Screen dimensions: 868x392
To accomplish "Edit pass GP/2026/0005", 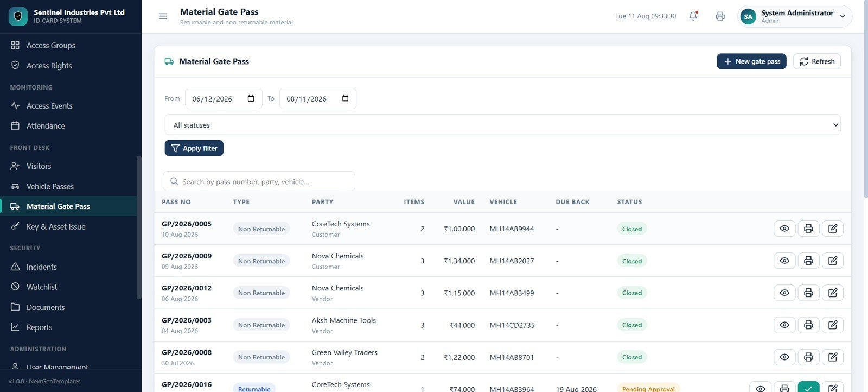I will pos(833,229).
